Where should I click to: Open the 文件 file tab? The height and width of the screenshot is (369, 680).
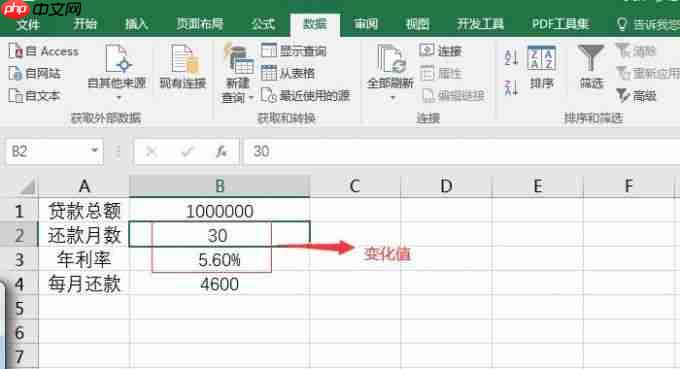tap(28, 24)
